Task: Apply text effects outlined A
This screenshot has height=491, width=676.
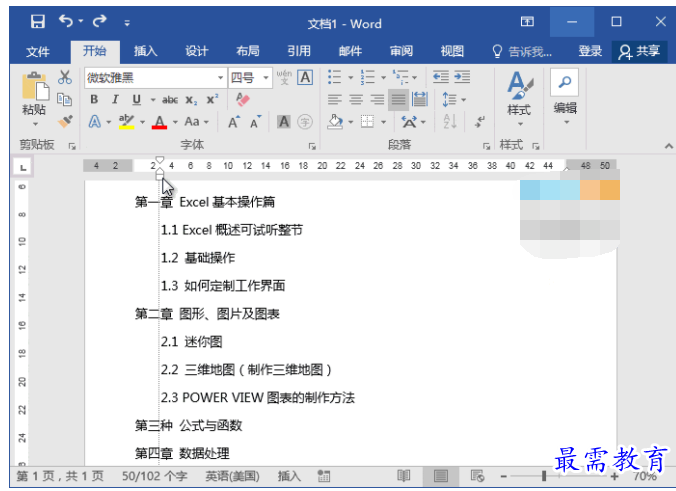Action: [x=95, y=122]
